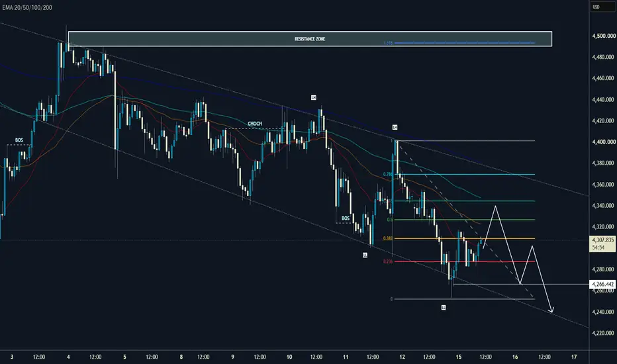
Task: Click date 15 on the time axis
Action: coord(459,357)
